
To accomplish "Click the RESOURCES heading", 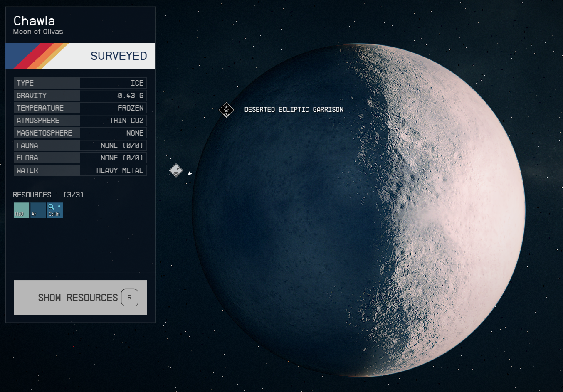I will pyautogui.click(x=32, y=195).
